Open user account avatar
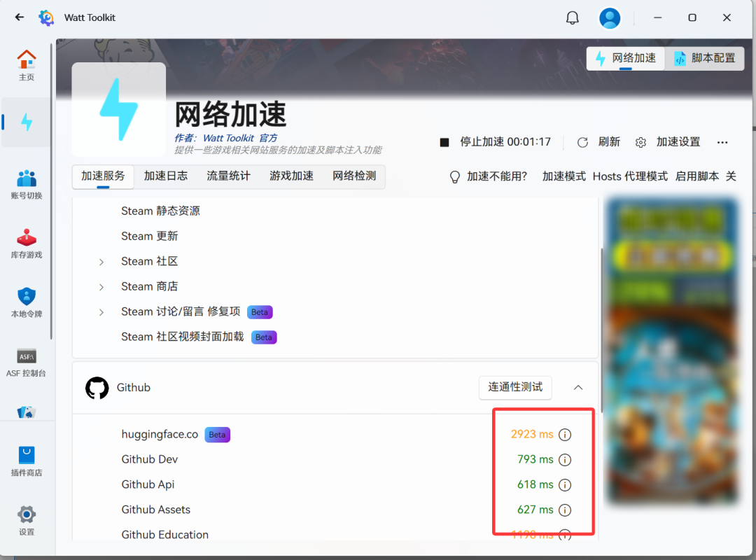 [610, 17]
